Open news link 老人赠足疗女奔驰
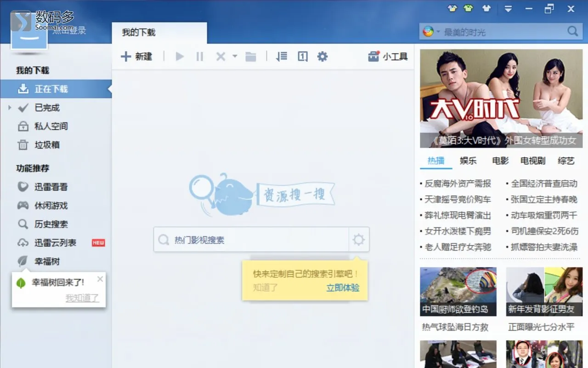This screenshot has height=368, width=588. (458, 247)
